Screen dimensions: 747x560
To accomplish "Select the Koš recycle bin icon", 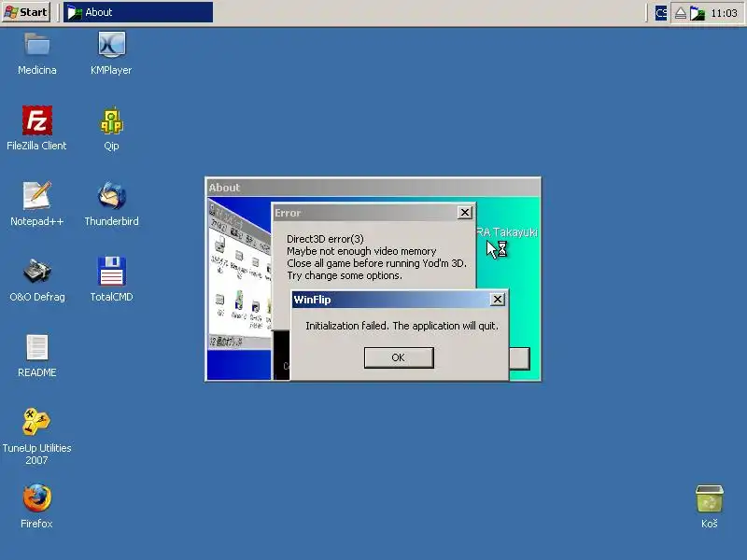I will click(x=710, y=498).
